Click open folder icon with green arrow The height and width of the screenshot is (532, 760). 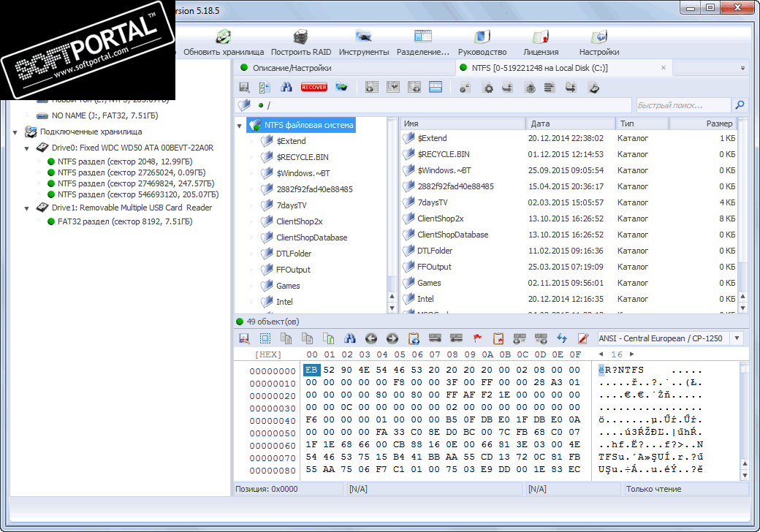click(342, 87)
